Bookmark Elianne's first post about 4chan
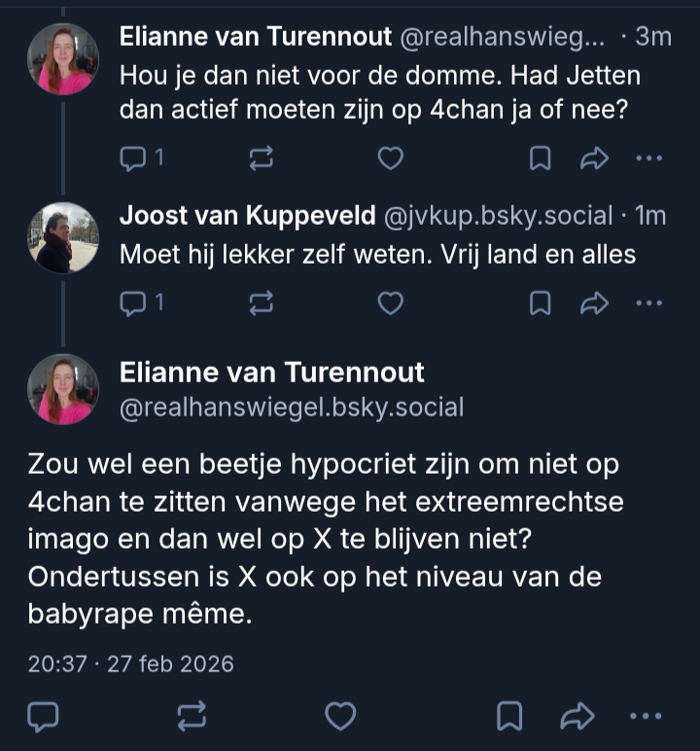Image resolution: width=700 pixels, height=751 pixels. pos(540,159)
